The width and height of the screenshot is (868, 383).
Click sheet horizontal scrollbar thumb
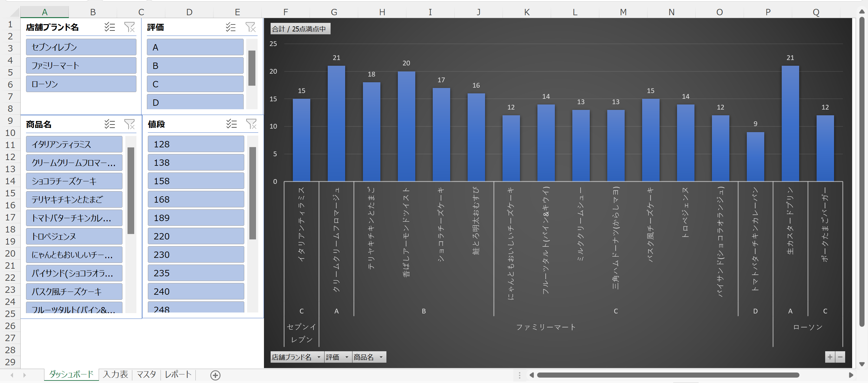(668, 375)
